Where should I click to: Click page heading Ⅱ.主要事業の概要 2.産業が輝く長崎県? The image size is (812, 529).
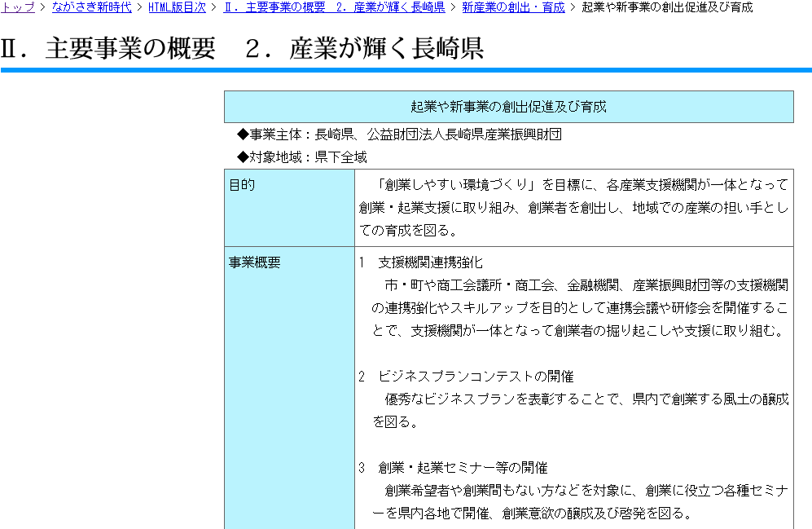pyautogui.click(x=243, y=48)
